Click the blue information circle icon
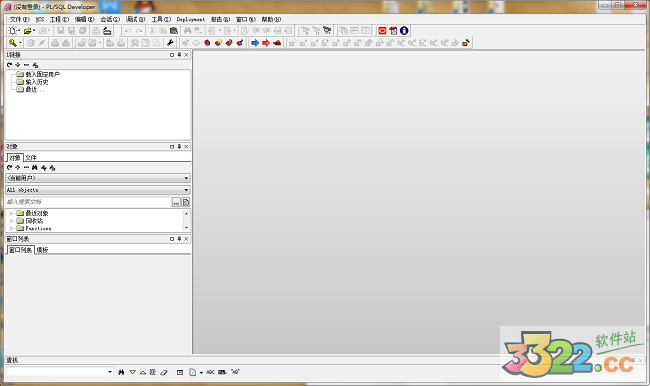The width and height of the screenshot is (650, 386). click(x=404, y=31)
